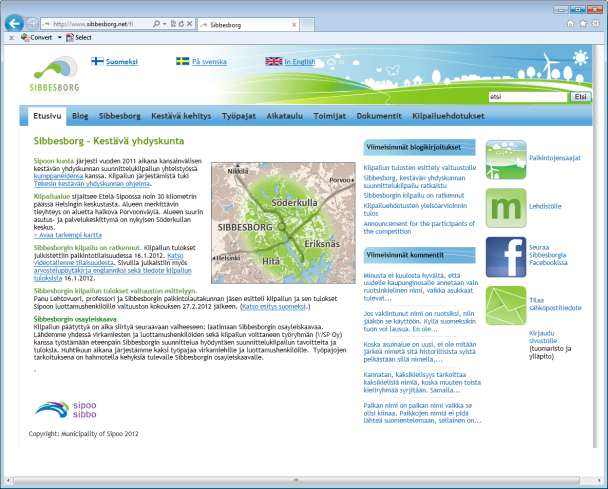
Task: Click the Etsi search button
Action: [580, 97]
